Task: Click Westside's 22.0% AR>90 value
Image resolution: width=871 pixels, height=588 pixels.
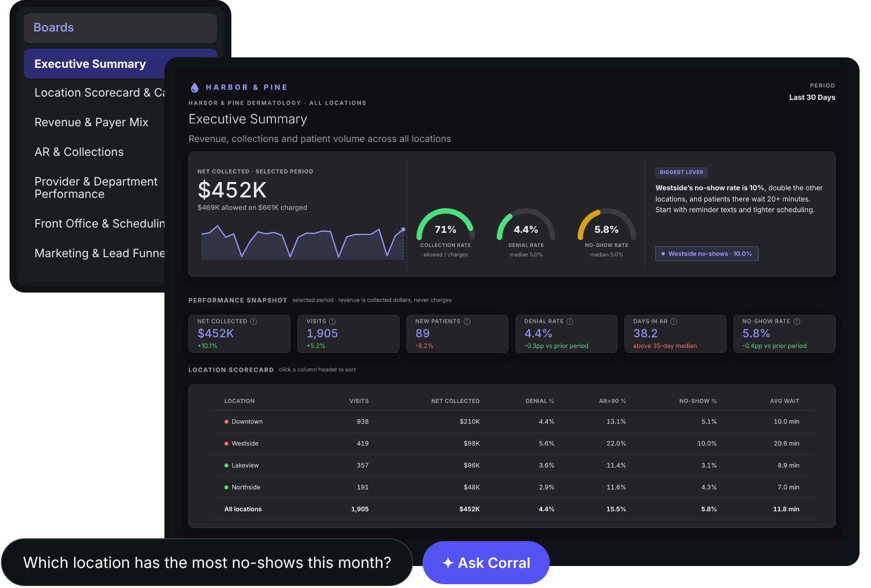Action: (616, 444)
